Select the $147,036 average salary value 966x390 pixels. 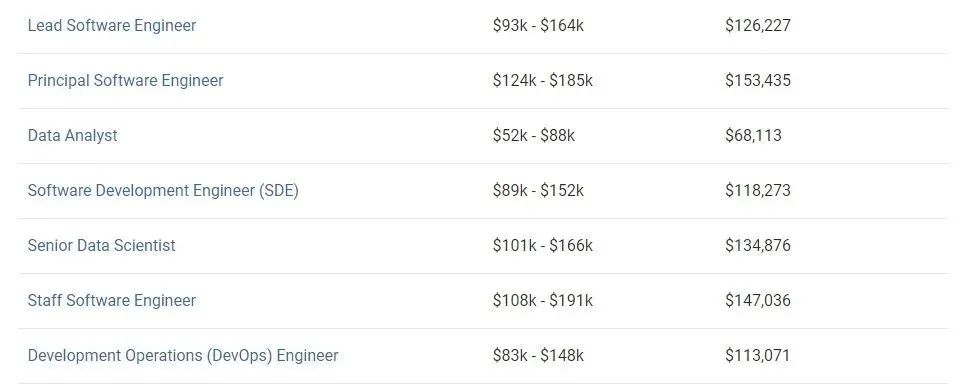pyautogui.click(x=757, y=300)
